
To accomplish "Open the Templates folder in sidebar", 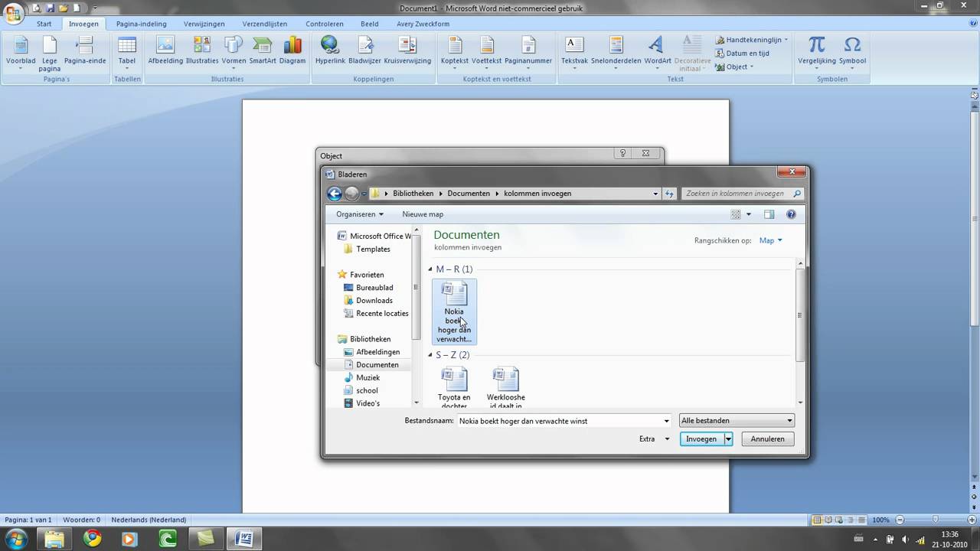I will click(373, 249).
